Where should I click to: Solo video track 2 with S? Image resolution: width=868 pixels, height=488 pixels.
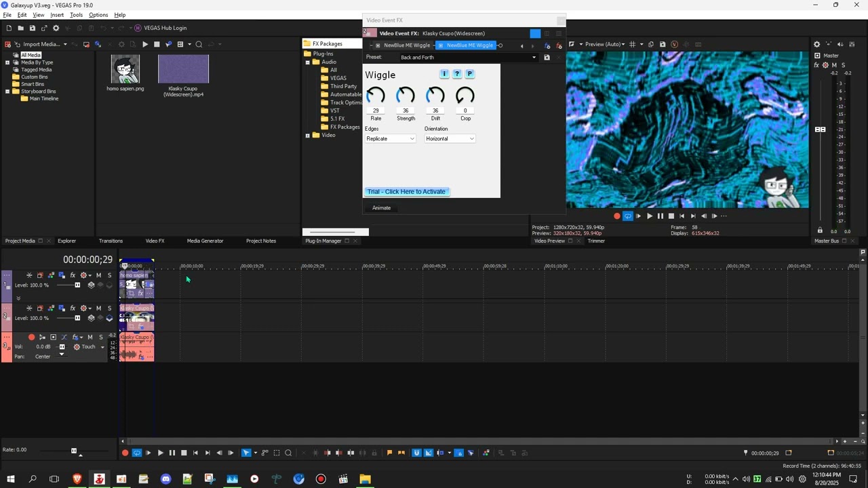[x=109, y=308]
